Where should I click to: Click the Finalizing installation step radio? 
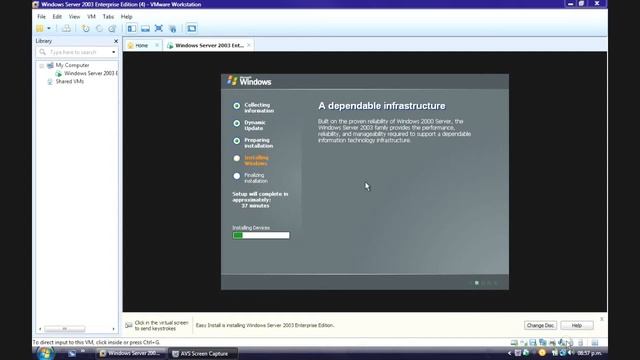(x=237, y=176)
